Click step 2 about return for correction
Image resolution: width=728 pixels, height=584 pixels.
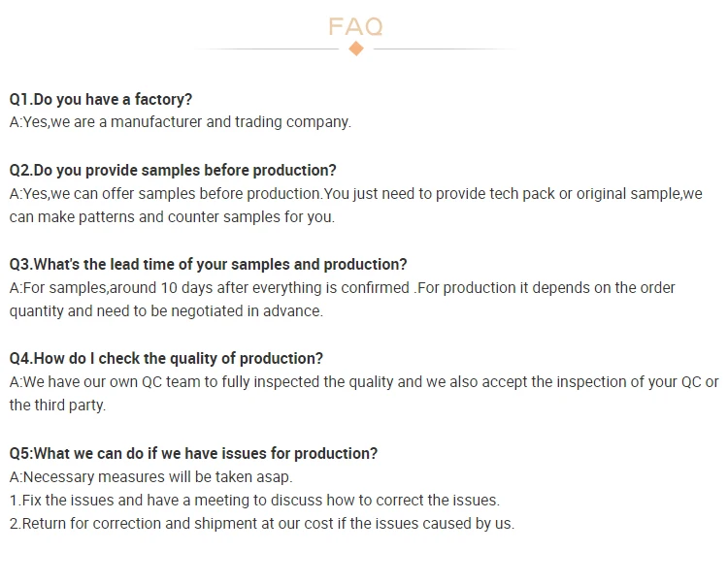click(x=262, y=524)
